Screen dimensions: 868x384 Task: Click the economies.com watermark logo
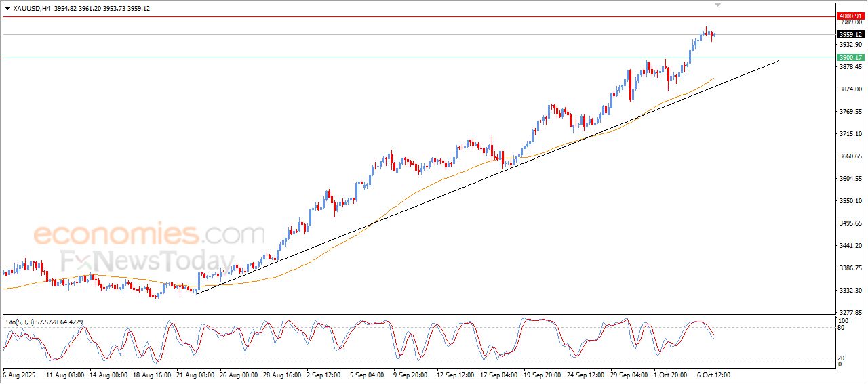149,235
